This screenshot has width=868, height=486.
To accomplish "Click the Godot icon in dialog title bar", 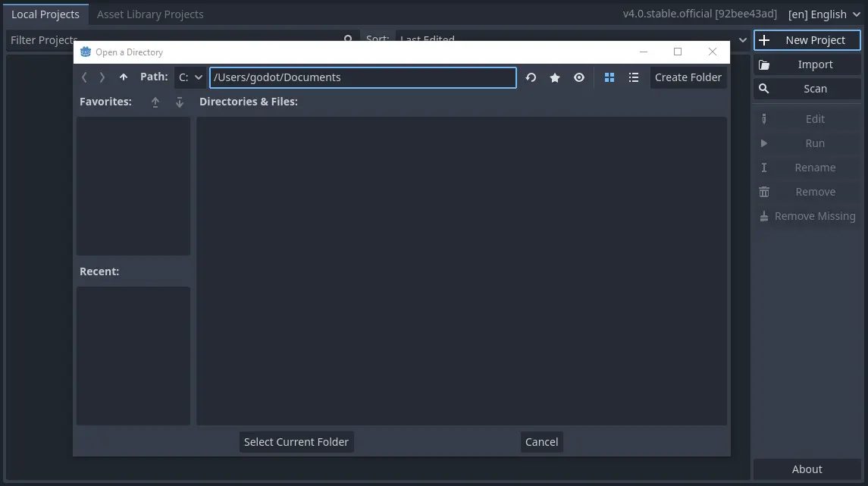I will point(86,52).
